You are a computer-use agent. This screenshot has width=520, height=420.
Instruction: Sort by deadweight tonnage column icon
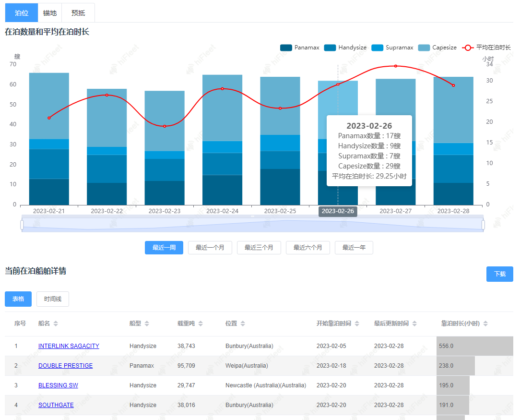click(201, 324)
